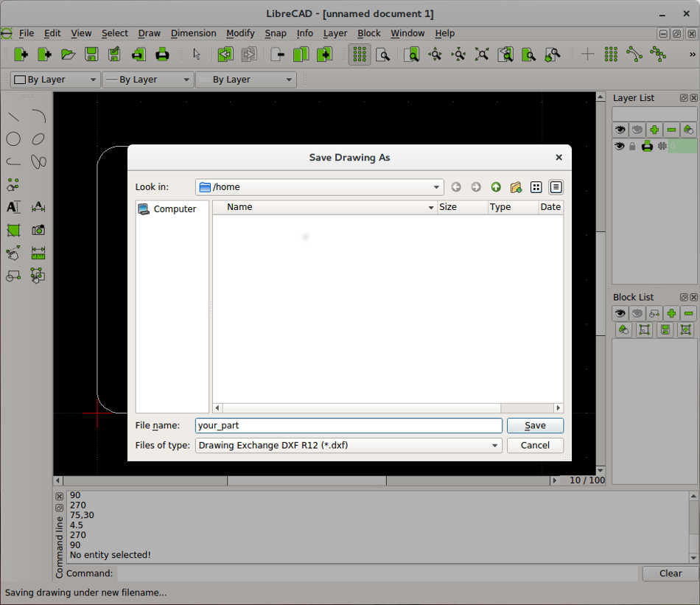The height and width of the screenshot is (605, 700).
Task: Select the Line tool in left toolbox
Action: (x=13, y=116)
